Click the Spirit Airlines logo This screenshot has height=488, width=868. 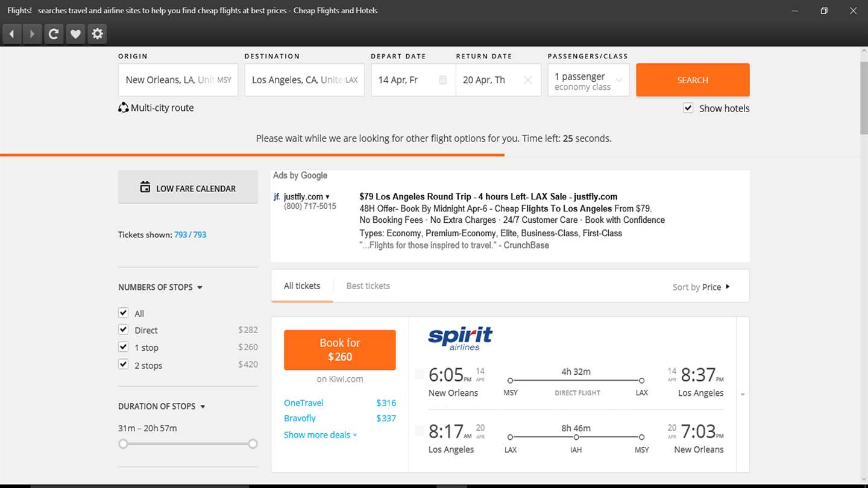click(x=461, y=339)
